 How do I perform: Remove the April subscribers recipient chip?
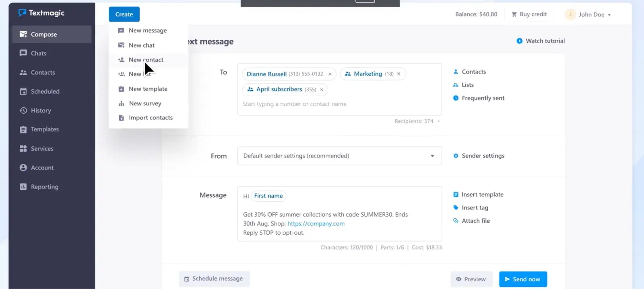coord(322,90)
